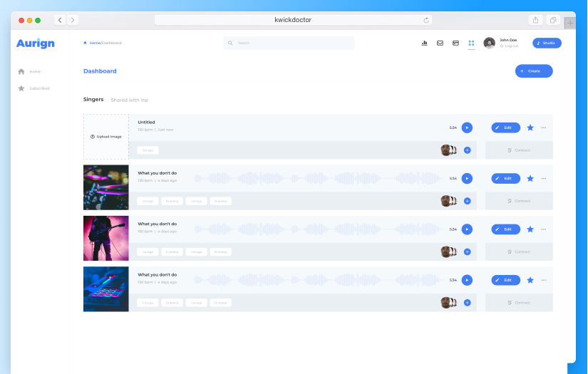Open more options for guitarist track
Image resolution: width=588 pixels, height=374 pixels.
coord(544,229)
